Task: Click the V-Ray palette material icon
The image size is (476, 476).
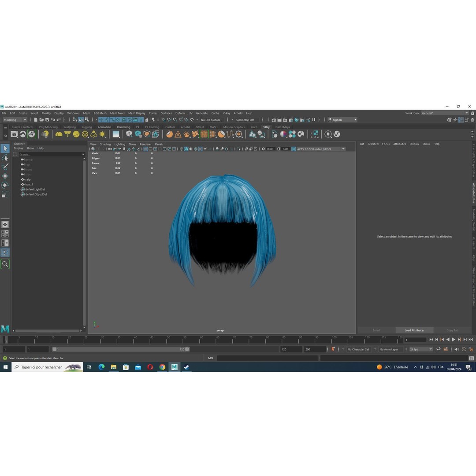Action: (301, 134)
